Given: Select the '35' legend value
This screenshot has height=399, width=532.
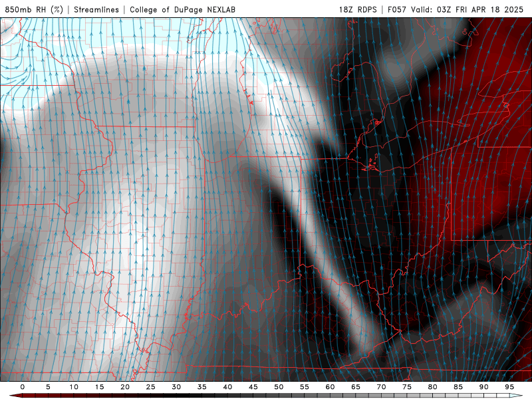Looking at the screenshot, I should point(202,387).
